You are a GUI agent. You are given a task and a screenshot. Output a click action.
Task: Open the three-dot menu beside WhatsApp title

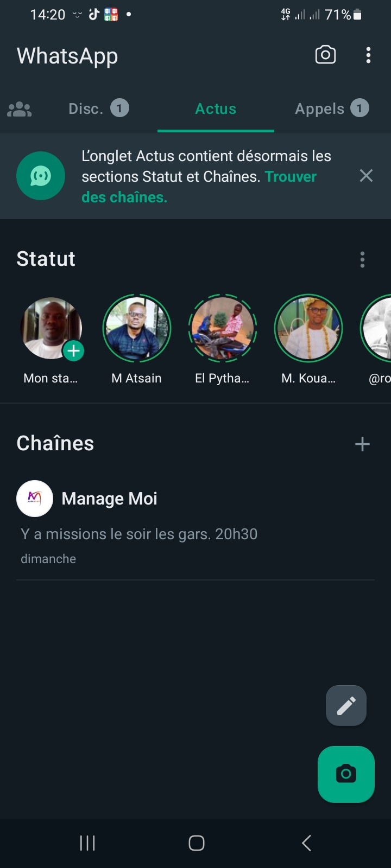pos(368,55)
